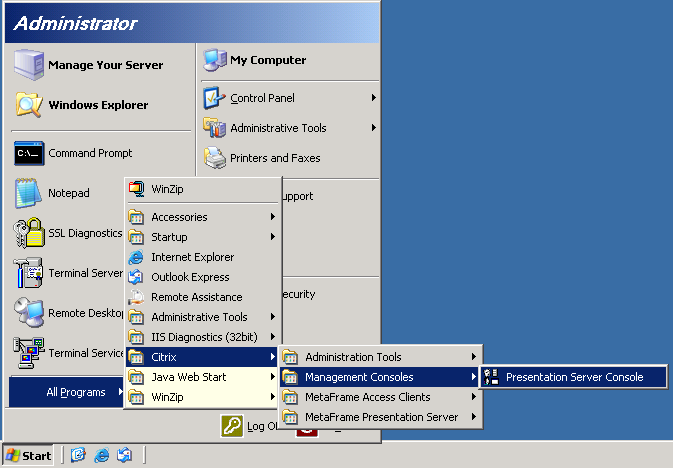The width and height of the screenshot is (673, 468).
Task: Click the Manage Your Server label
Action: [x=106, y=65]
